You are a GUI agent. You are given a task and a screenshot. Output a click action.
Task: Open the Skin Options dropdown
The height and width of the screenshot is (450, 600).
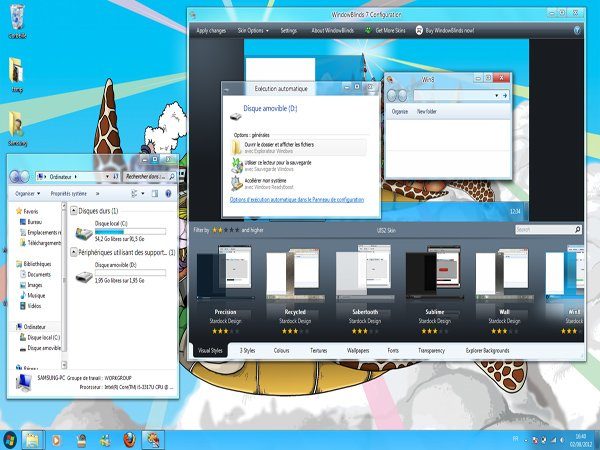pyautogui.click(x=253, y=30)
